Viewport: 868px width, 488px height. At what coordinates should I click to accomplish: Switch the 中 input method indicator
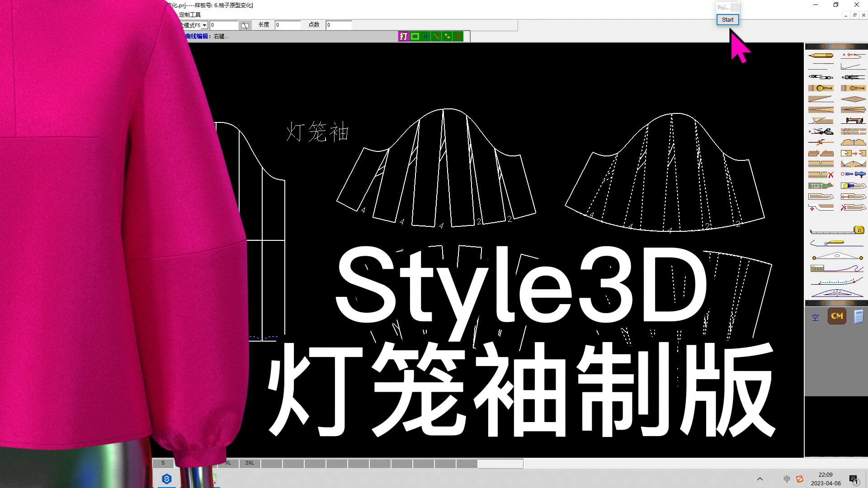click(787, 479)
